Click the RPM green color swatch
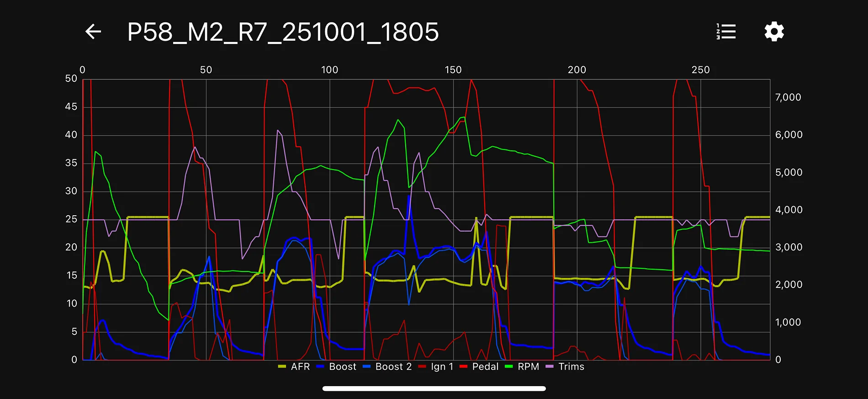Image resolution: width=868 pixels, height=399 pixels. point(508,367)
